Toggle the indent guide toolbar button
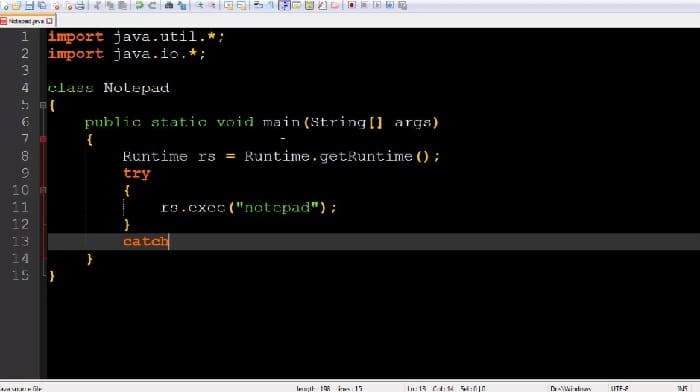The image size is (700, 392). tap(284, 5)
